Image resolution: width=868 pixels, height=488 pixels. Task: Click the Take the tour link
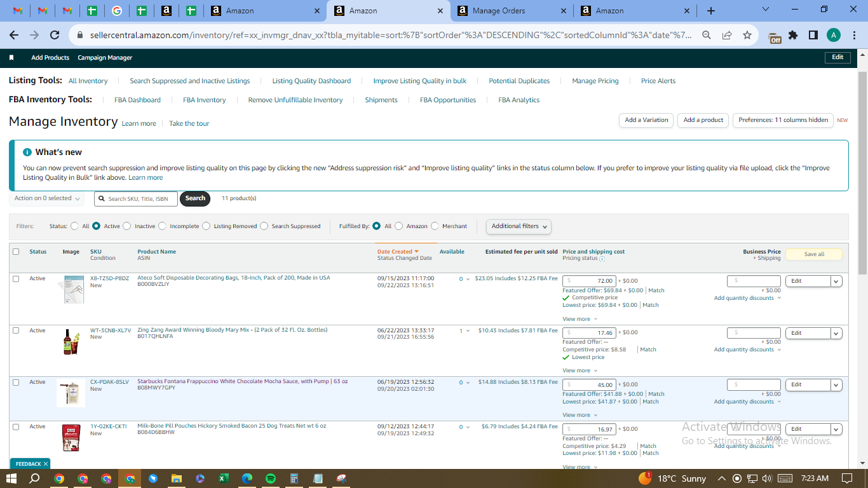tap(189, 124)
